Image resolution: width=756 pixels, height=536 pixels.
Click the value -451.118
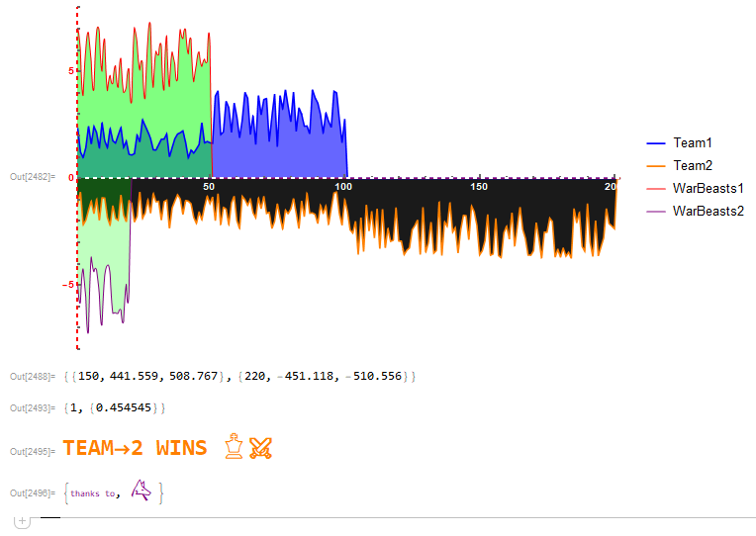(306, 376)
